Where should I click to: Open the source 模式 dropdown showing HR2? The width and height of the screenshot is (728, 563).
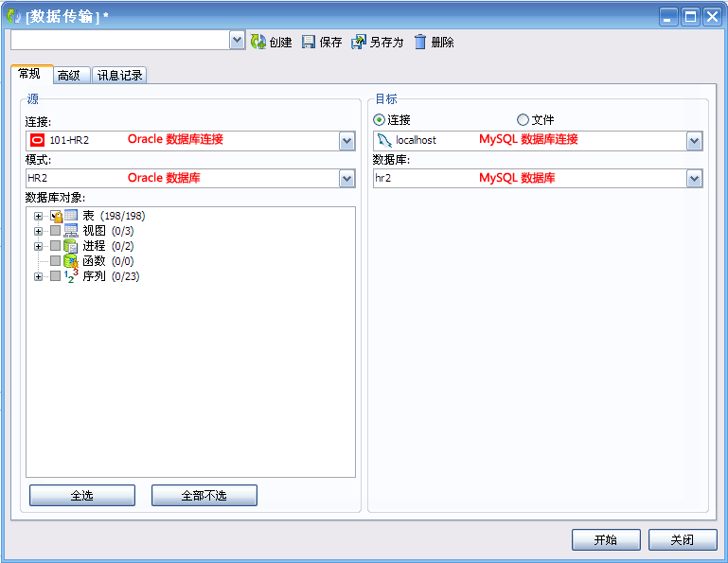point(346,178)
